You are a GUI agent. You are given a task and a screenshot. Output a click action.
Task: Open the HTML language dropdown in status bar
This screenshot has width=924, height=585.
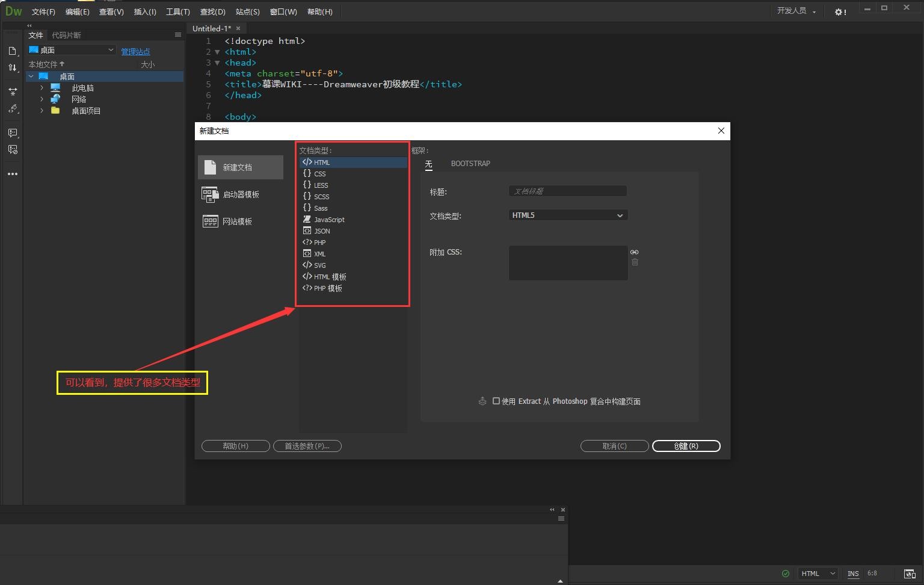click(818, 574)
